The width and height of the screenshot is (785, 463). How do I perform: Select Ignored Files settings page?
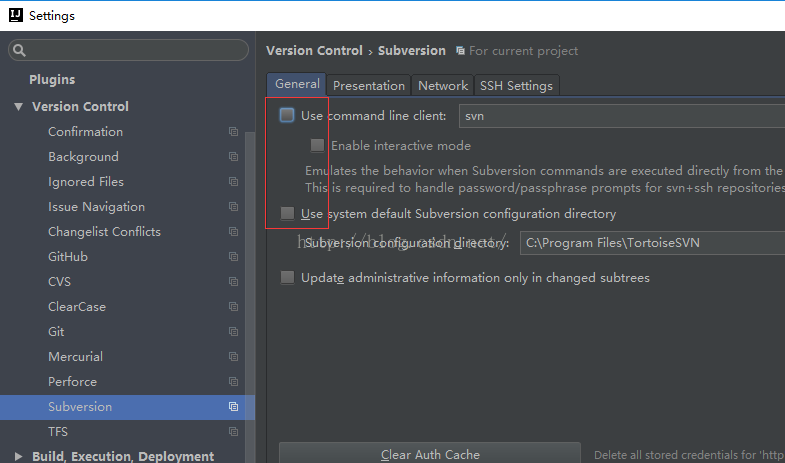coord(86,182)
